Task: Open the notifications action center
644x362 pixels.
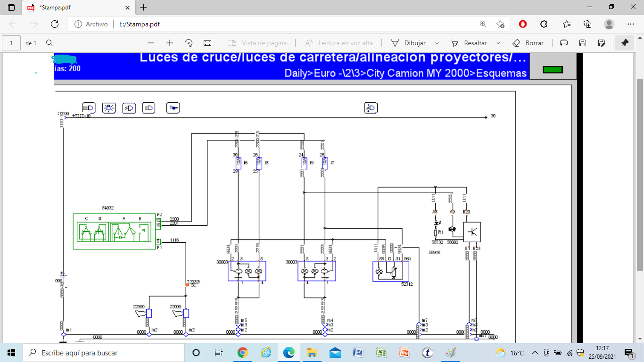Action: click(628, 353)
